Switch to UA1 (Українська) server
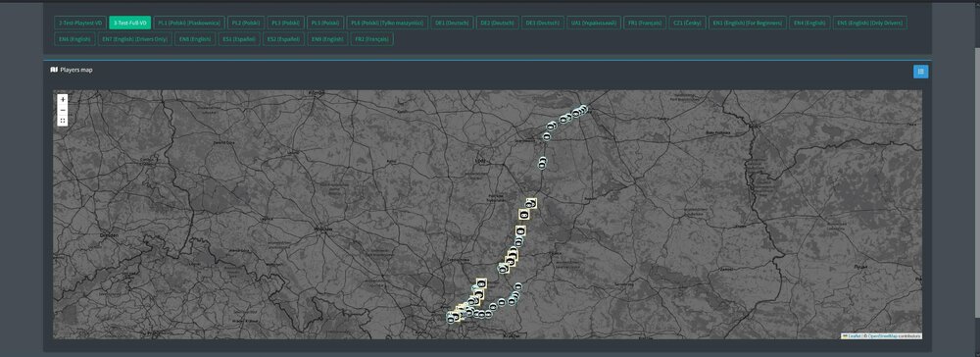This screenshot has width=980, height=357. coord(594,23)
